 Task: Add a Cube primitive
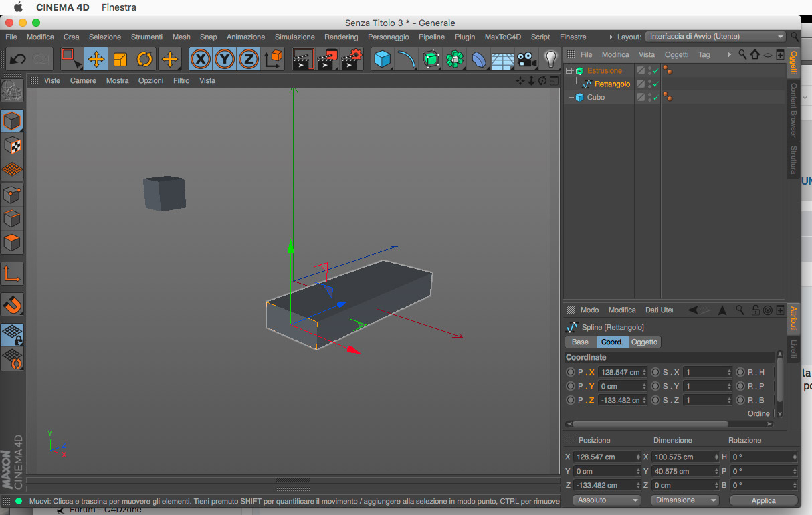point(383,59)
